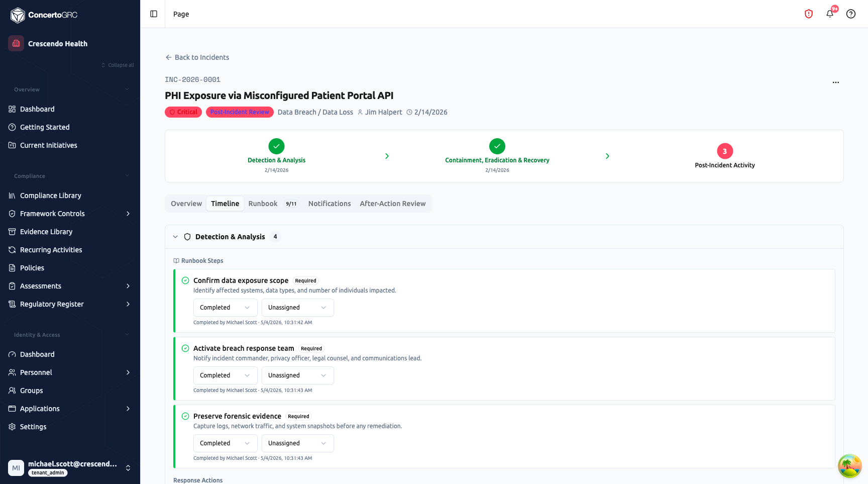Click the tenant_admin role badge
Screen dimensions: 868x484
[48, 473]
